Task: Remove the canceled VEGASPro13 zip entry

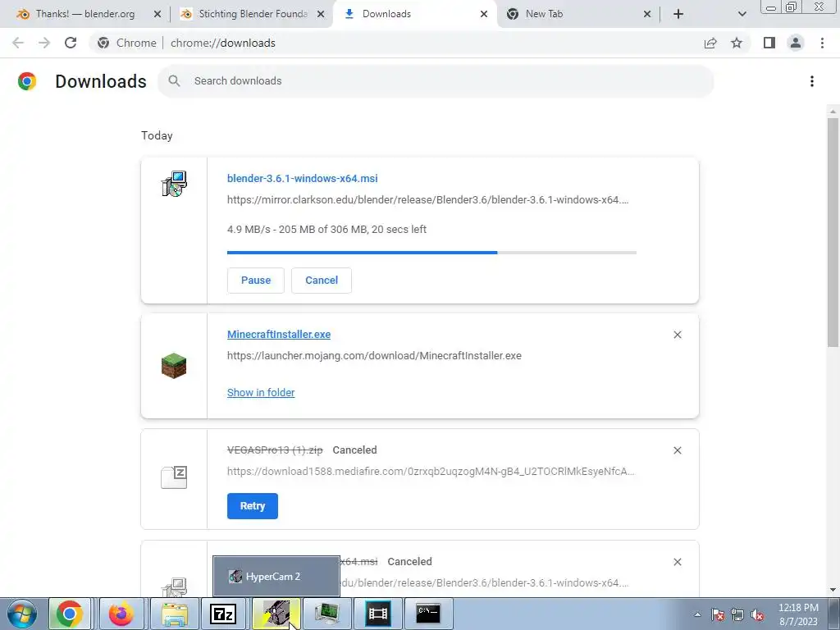Action: click(677, 450)
